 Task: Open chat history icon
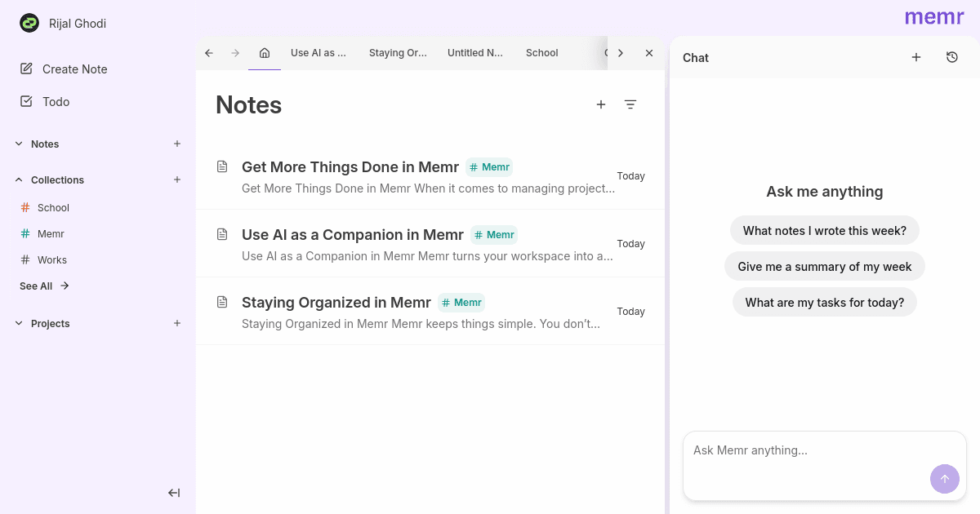point(951,57)
